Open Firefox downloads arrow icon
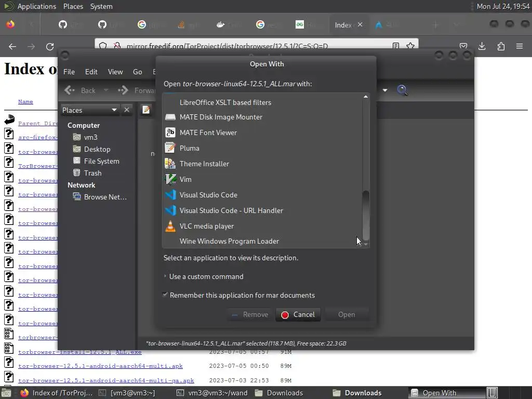Viewport: 532px width, 399px height. [x=482, y=46]
